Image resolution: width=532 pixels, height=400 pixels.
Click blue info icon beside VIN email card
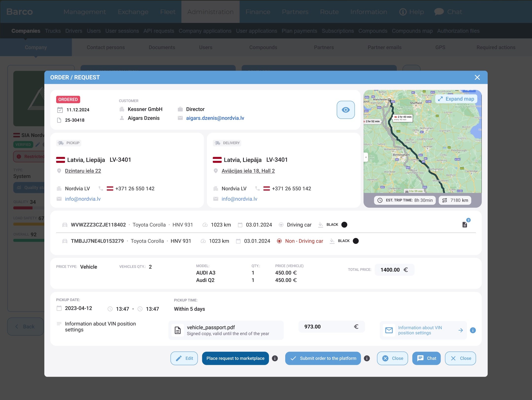click(x=473, y=330)
